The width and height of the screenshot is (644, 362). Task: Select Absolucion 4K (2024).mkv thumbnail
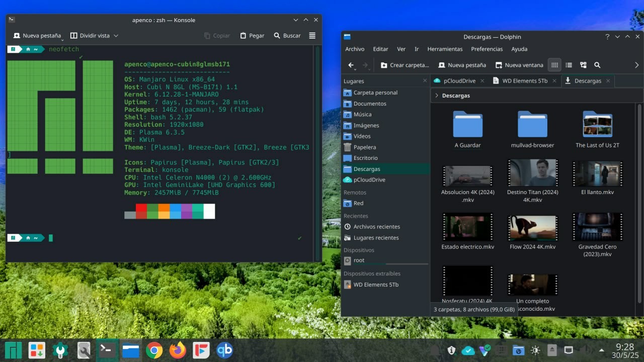[467, 176]
